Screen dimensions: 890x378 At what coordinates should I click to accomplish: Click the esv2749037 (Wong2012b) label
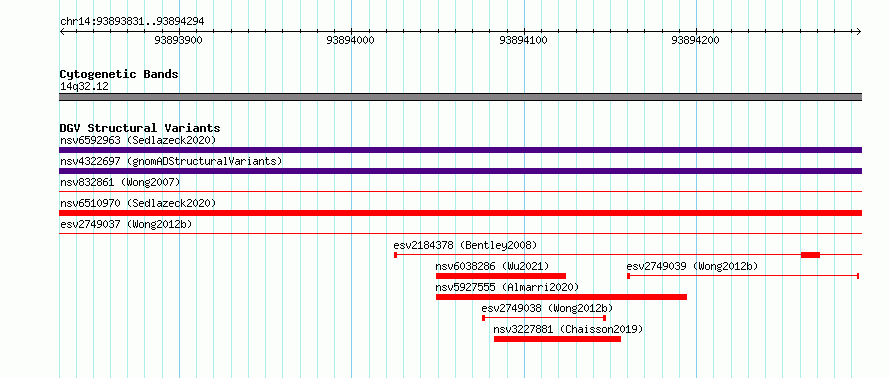pos(126,224)
